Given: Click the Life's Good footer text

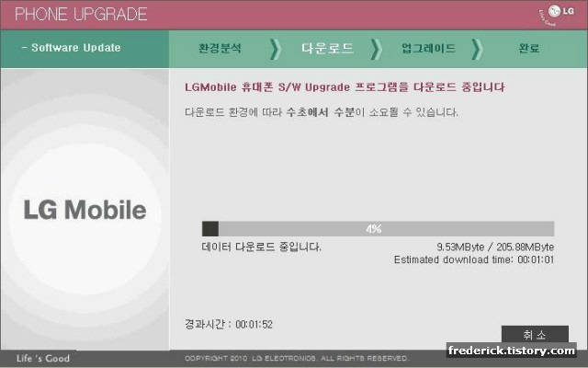Looking at the screenshot, I should [x=43, y=358].
